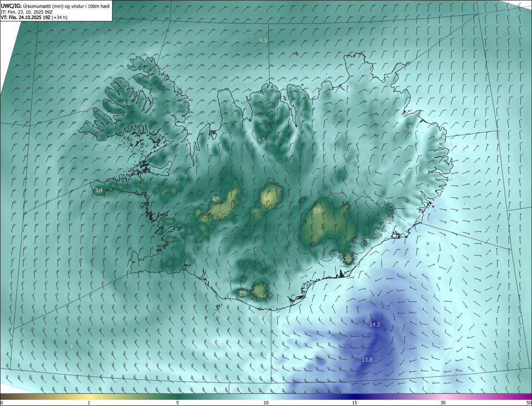Viewport: 532px width, 406px height.
Task: Click the 15 tick on the color scale
Action: (355, 403)
